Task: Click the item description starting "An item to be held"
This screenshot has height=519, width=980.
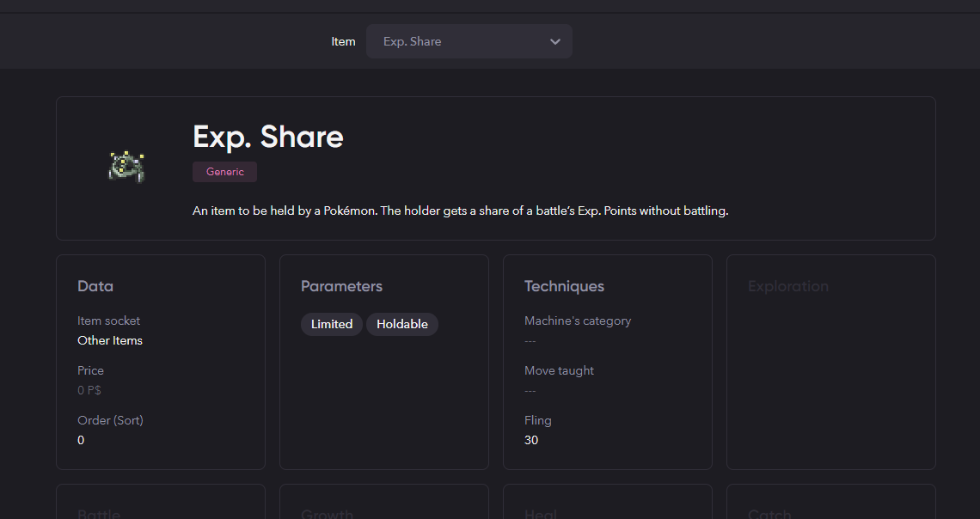Action: point(461,211)
